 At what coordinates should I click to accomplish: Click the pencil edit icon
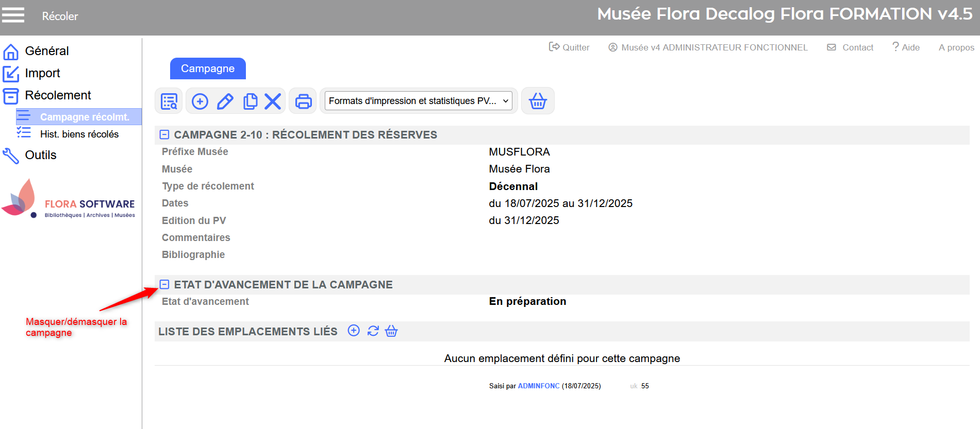tap(225, 101)
